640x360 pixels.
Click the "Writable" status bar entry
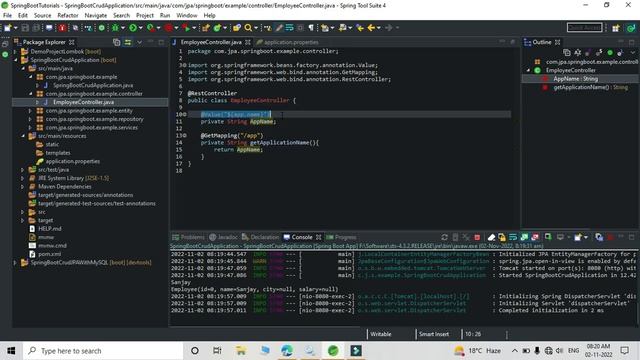click(x=381, y=334)
